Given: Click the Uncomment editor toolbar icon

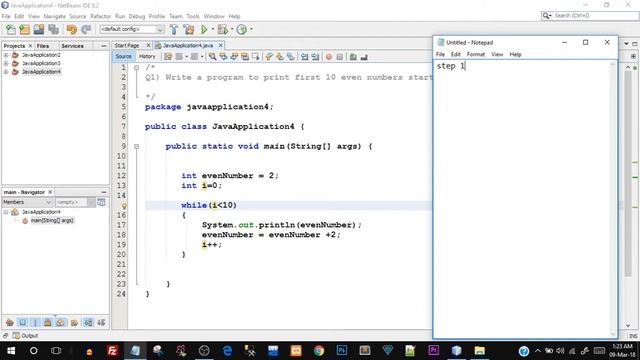Looking at the screenshot, I should (x=364, y=57).
